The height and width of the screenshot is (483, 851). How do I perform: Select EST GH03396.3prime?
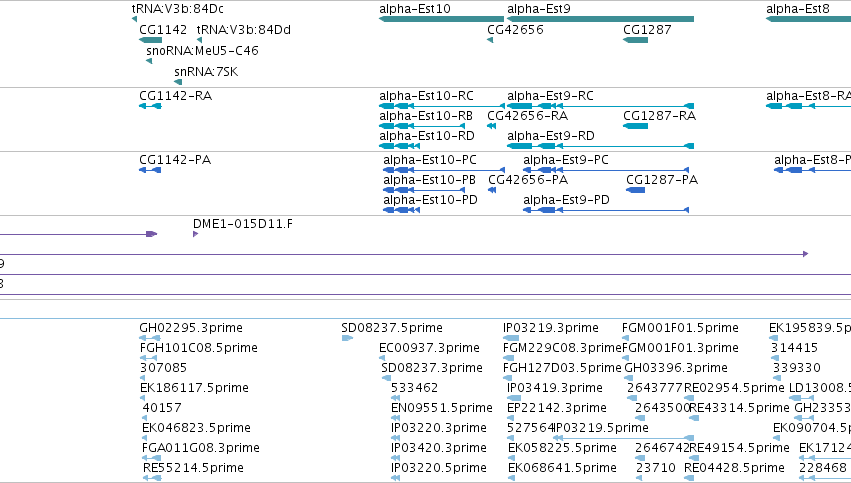(676, 368)
